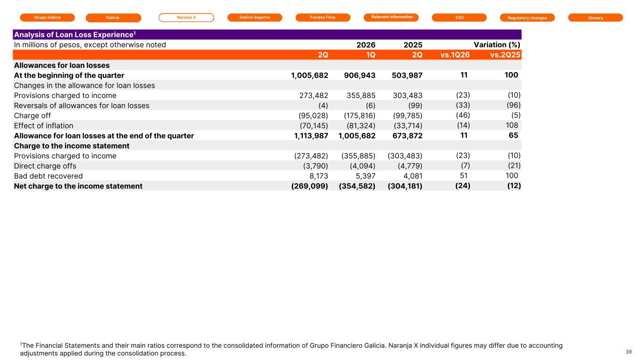Image resolution: width=644 pixels, height=362 pixels.
Task: Click the 'At the beginning of the quarter' row label
Action: (x=69, y=75)
